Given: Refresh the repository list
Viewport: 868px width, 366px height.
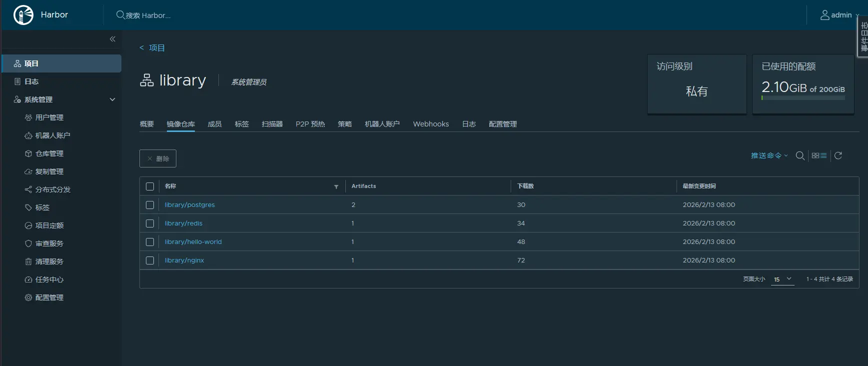Looking at the screenshot, I should point(839,155).
